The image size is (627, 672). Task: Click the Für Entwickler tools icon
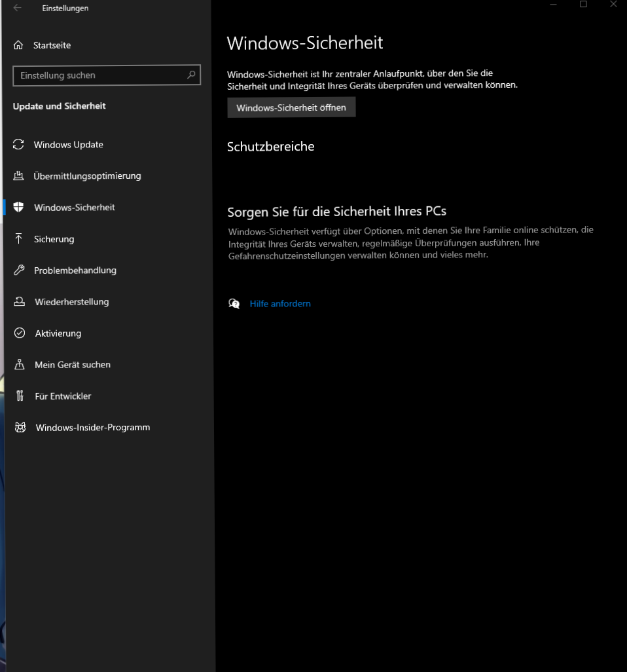point(20,396)
